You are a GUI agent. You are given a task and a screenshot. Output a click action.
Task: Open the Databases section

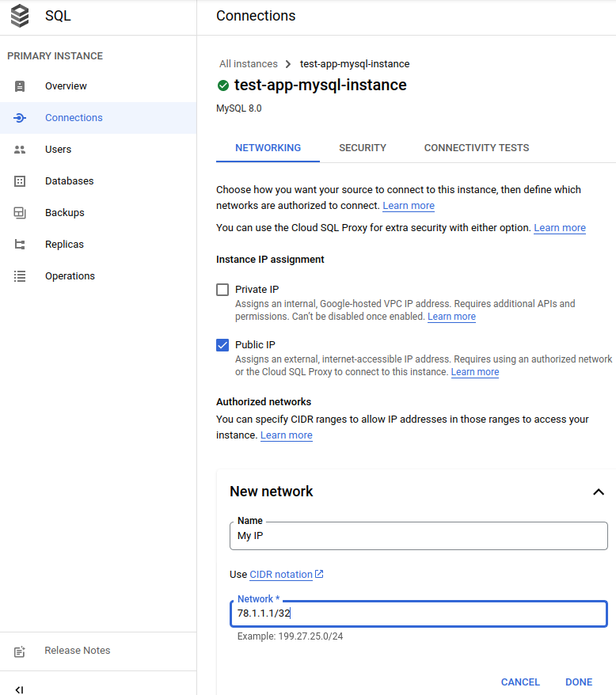[68, 180]
